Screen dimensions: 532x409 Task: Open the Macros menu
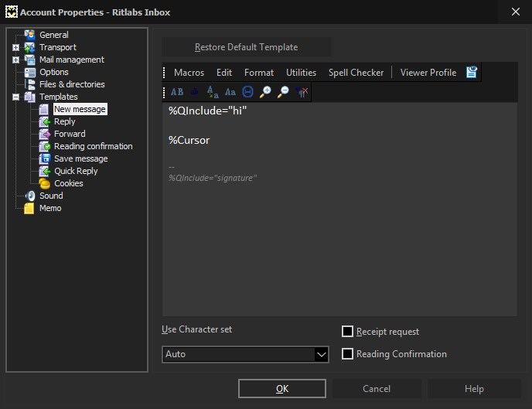point(189,73)
